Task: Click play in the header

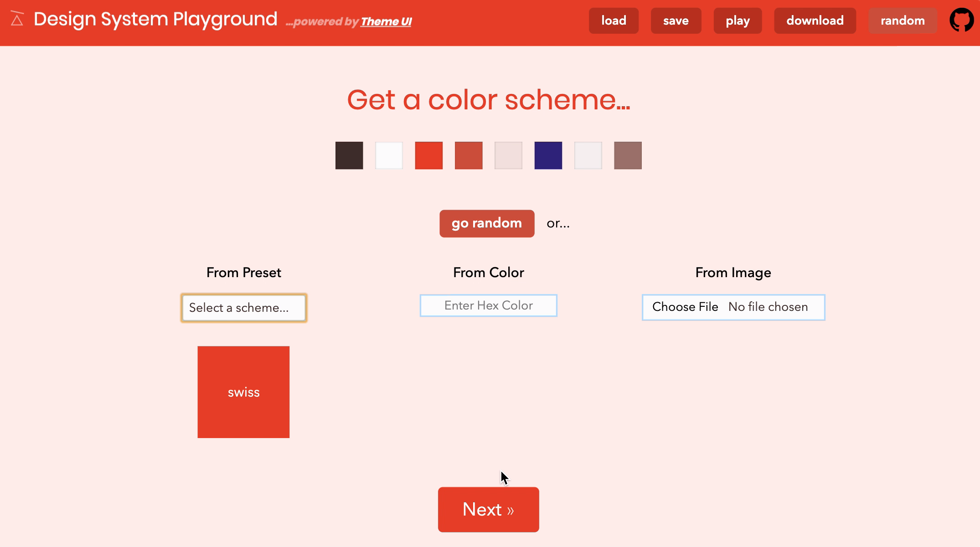Action: 738,21
